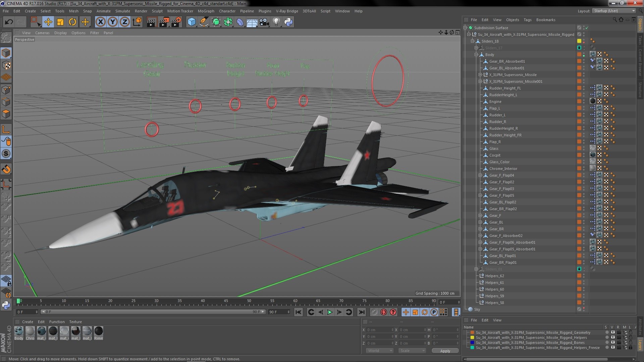
Task: Toggle X axis lock
Action: (100, 22)
